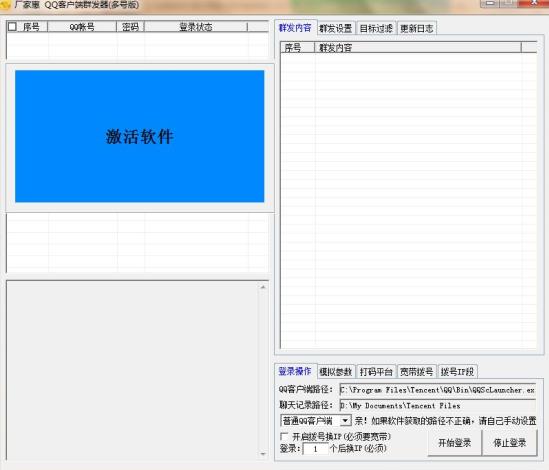Click the log panel scroll-up arrow
Viewport: 549px width, 470px height.
[263, 287]
